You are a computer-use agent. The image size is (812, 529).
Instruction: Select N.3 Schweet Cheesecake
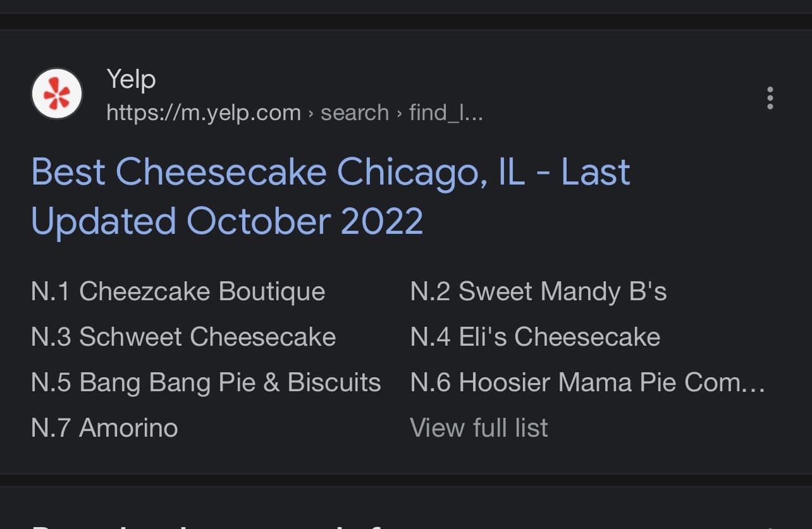[183, 337]
